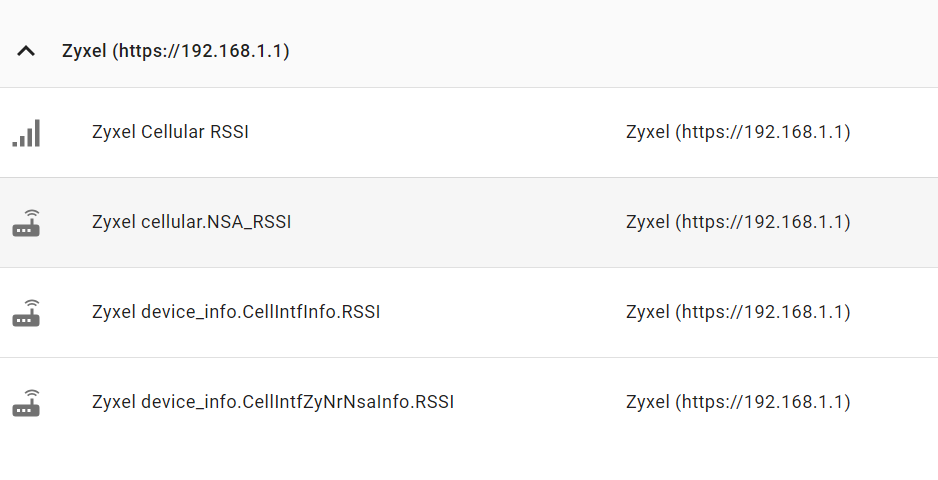The height and width of the screenshot is (480, 938).
Task: Click device column text in Cellular RSSI row
Action: point(738,132)
